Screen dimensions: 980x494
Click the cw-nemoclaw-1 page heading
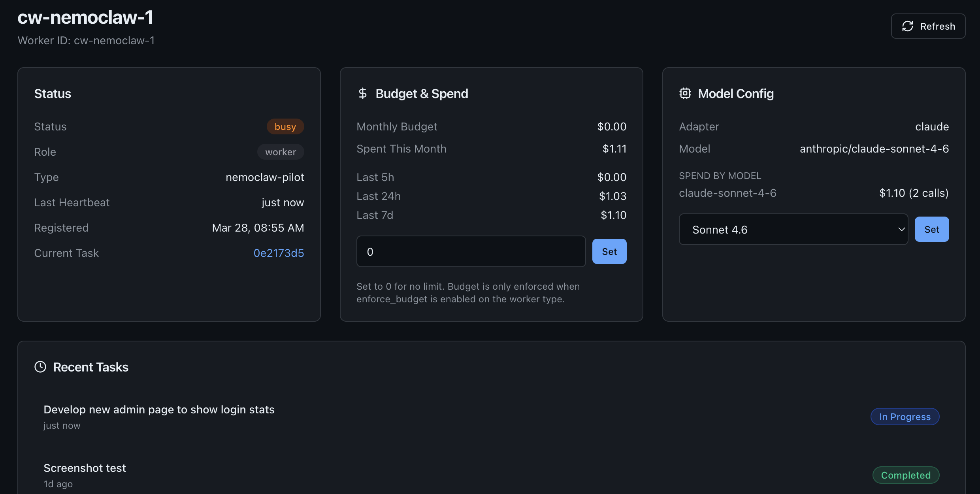[x=85, y=17]
